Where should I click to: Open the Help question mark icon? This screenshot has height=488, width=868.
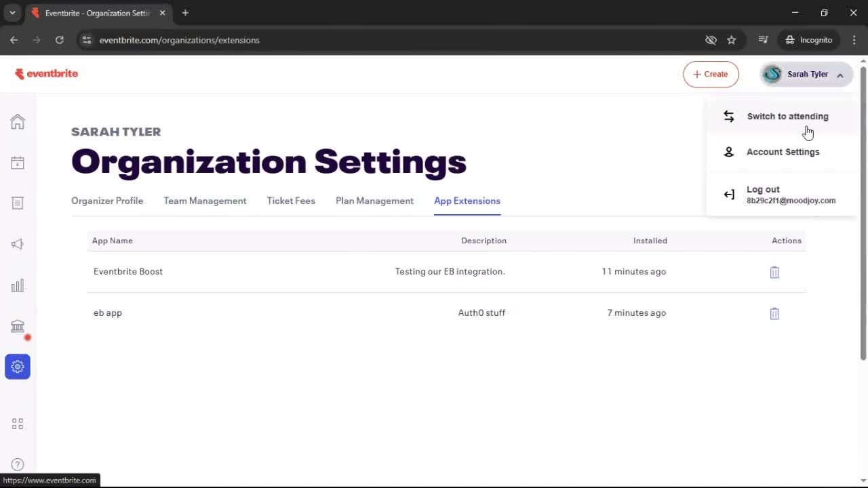(x=18, y=464)
